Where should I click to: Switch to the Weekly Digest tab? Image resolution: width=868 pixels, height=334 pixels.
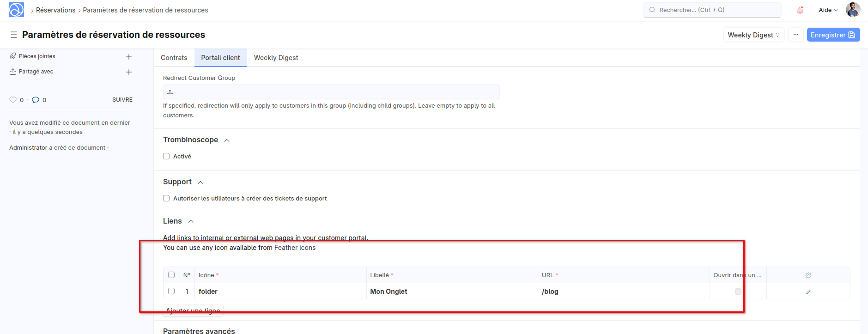click(x=276, y=58)
